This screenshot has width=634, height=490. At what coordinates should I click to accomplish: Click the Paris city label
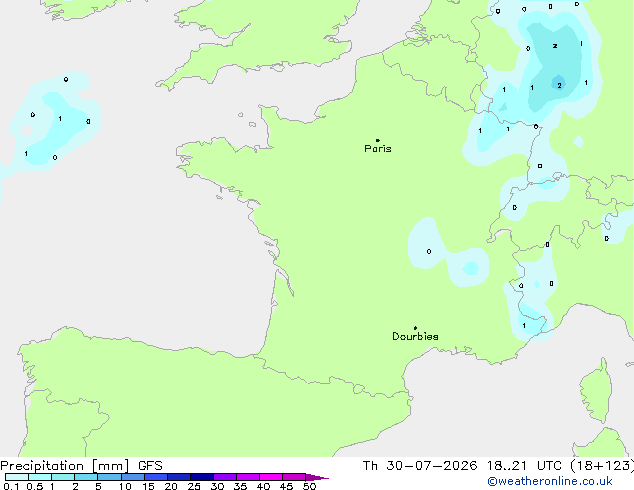[x=378, y=149]
